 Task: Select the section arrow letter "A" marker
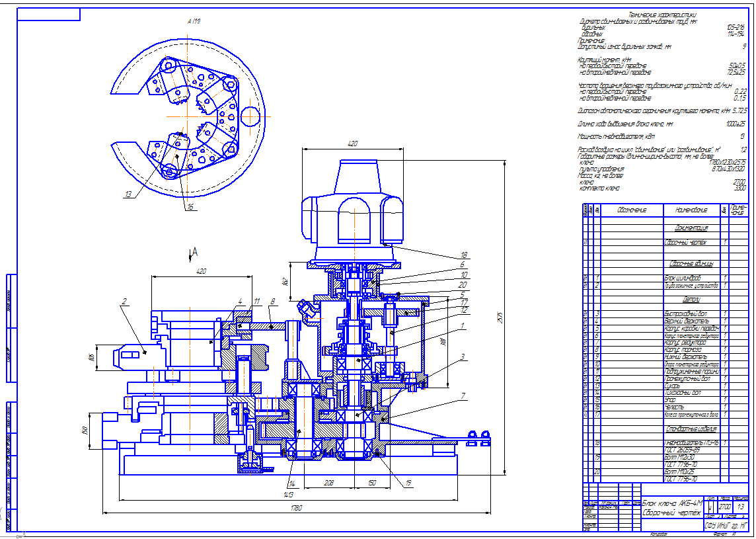click(x=195, y=251)
